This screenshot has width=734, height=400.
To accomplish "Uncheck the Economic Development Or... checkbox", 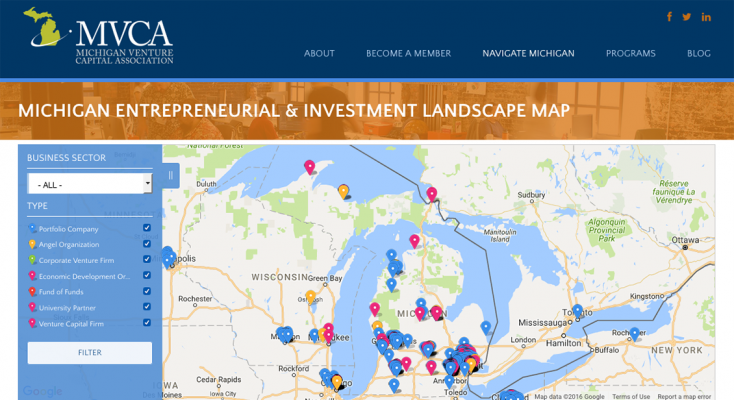I will [x=147, y=275].
